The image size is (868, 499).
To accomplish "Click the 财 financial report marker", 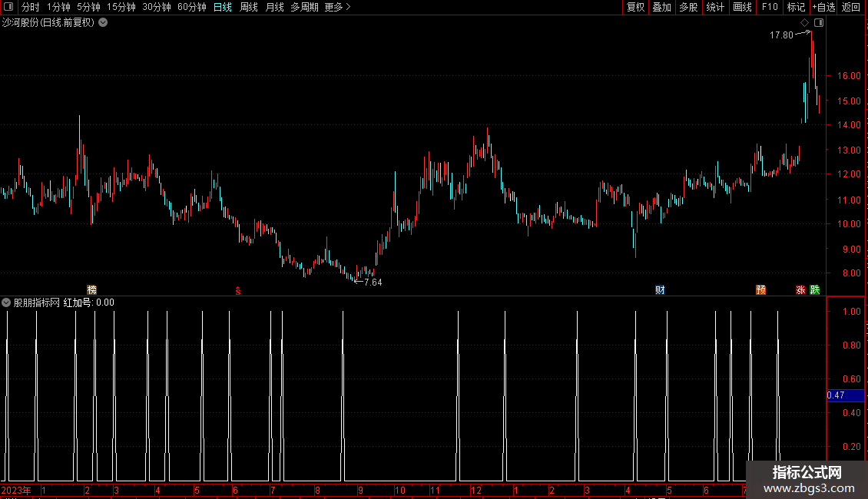I will click(660, 290).
